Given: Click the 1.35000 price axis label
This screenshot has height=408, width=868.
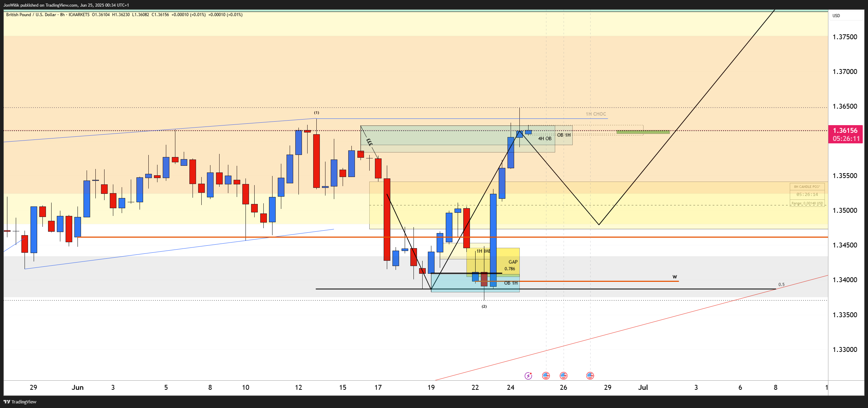Looking at the screenshot, I should (845, 210).
